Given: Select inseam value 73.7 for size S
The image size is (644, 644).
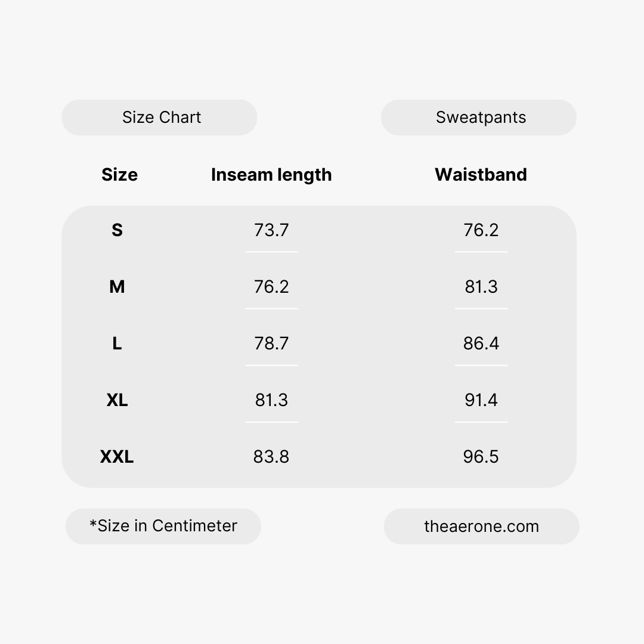Looking at the screenshot, I should (271, 230).
